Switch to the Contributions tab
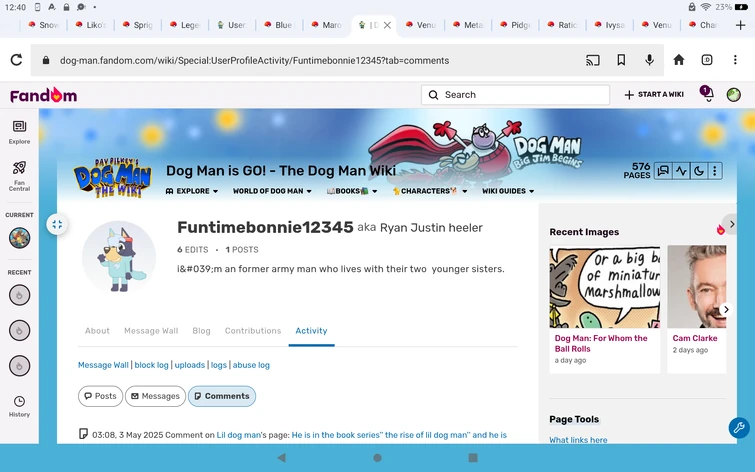 click(x=253, y=331)
